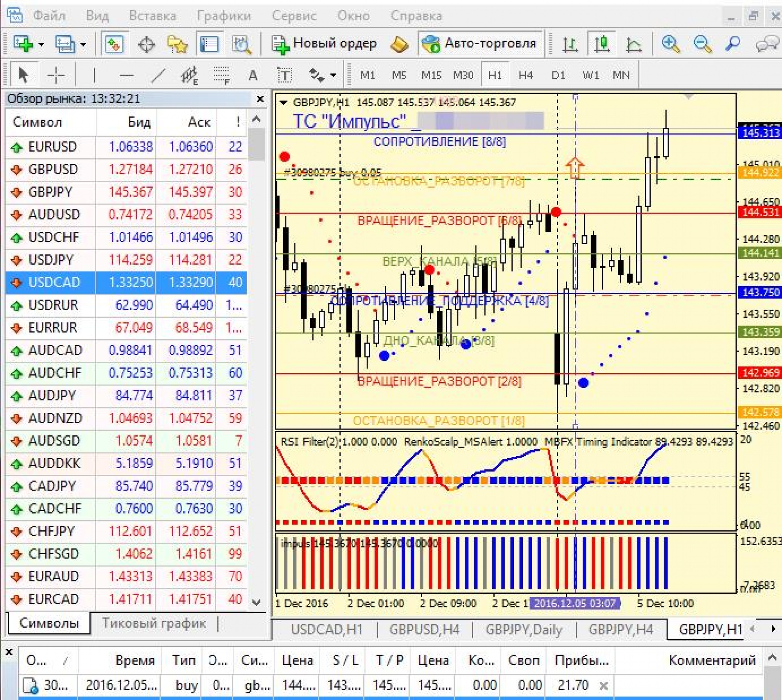Open the Сервис menu
This screenshot has width=782, height=700.
pos(294,16)
